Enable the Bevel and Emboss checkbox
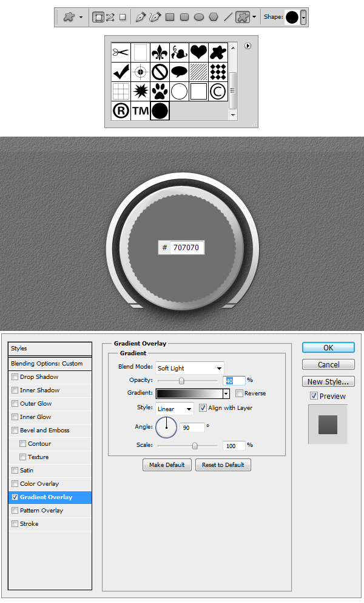Viewport: 364px width, 603px height. 15,431
